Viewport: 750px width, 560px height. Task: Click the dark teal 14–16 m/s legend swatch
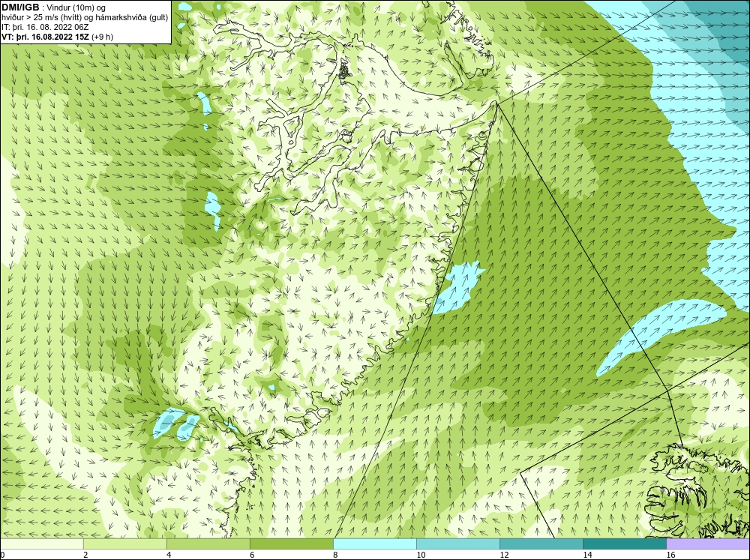click(625, 544)
